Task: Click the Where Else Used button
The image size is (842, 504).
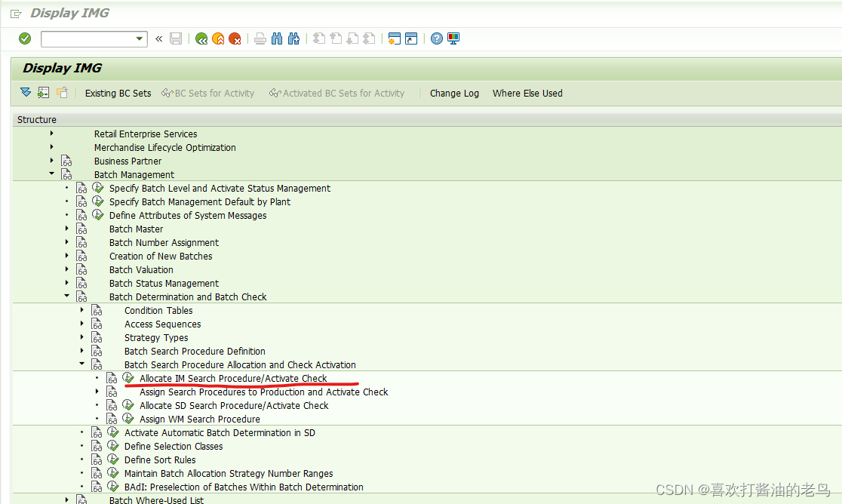Action: tap(527, 93)
